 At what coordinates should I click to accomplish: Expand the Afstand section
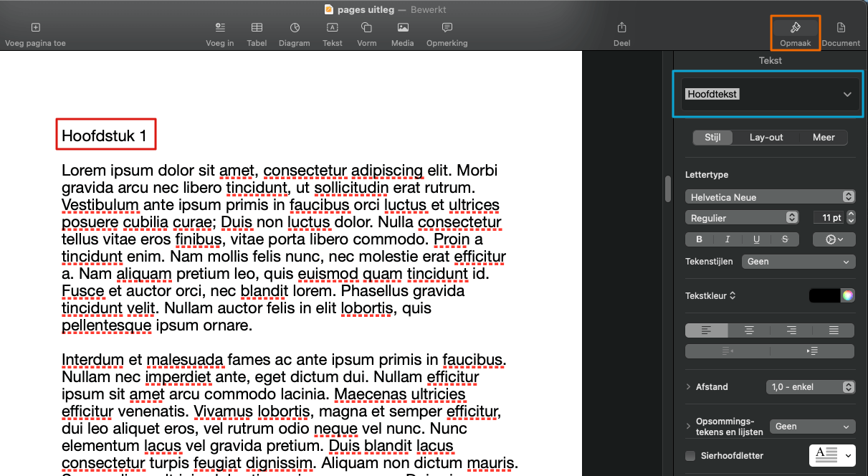[689, 387]
